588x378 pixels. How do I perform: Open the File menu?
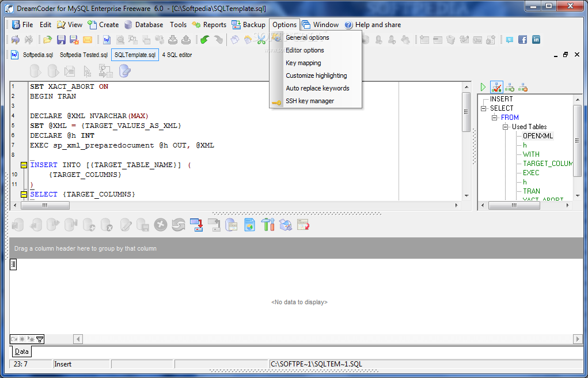click(23, 25)
